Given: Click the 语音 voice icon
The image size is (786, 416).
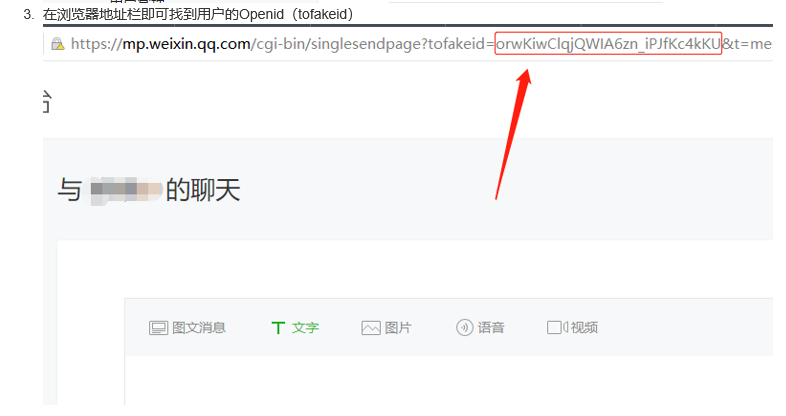Looking at the screenshot, I should pyautogui.click(x=465, y=328).
